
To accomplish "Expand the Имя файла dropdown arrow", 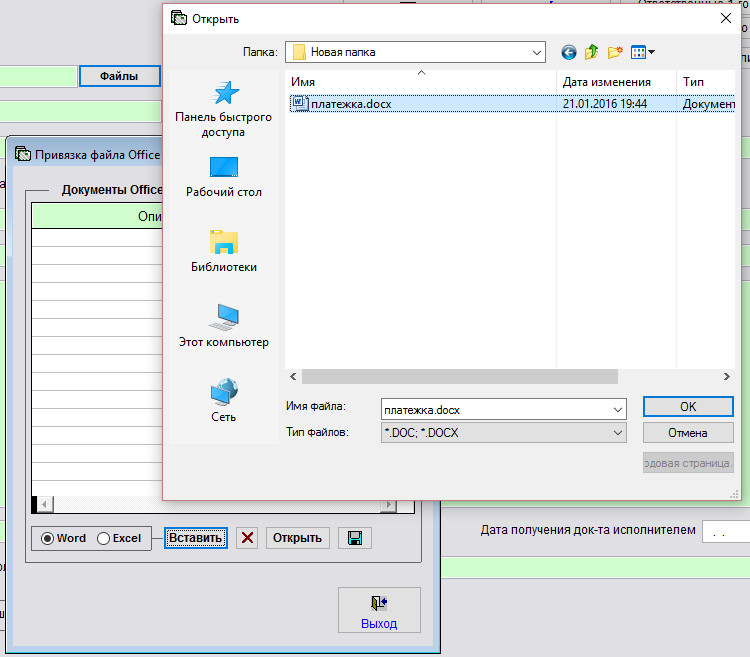I will 618,410.
